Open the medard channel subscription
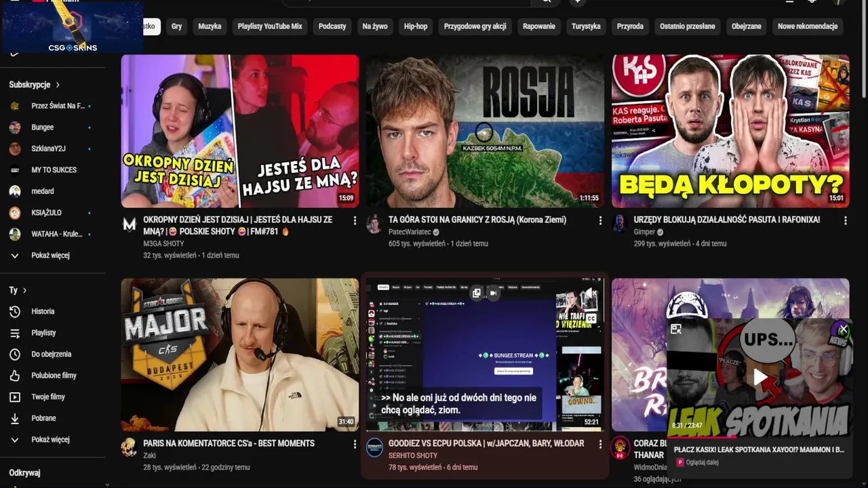Viewport: 868px width, 488px height. (42, 191)
